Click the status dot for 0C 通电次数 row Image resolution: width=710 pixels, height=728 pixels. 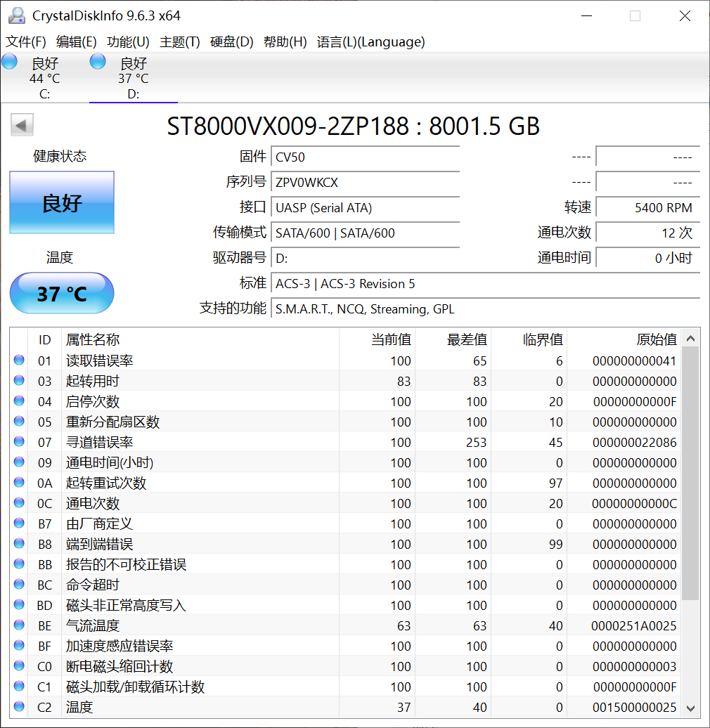point(19,502)
